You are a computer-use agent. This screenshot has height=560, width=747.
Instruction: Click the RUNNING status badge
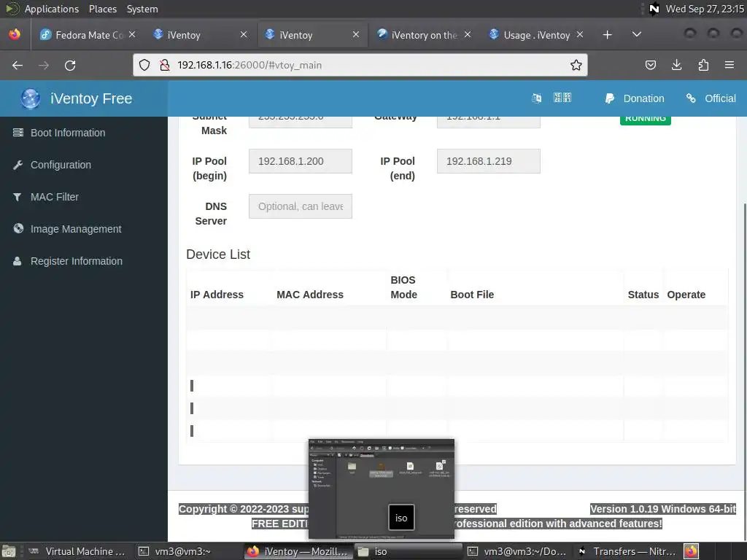(645, 119)
